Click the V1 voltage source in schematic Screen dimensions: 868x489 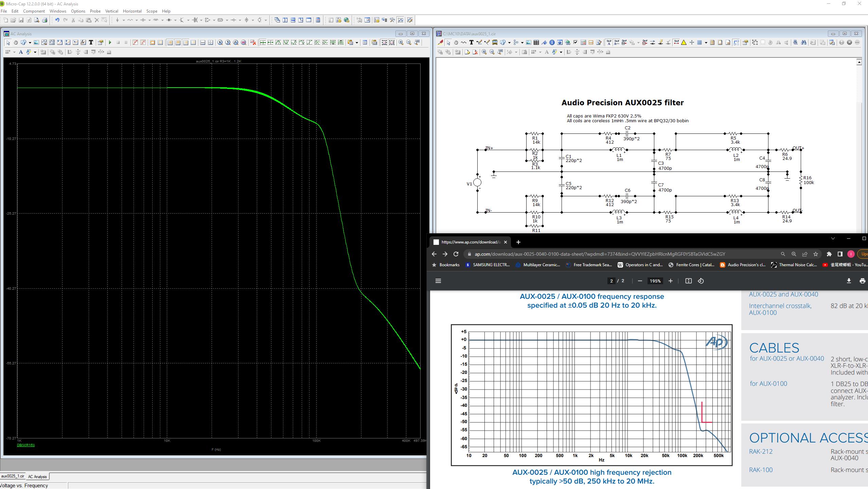tap(477, 183)
